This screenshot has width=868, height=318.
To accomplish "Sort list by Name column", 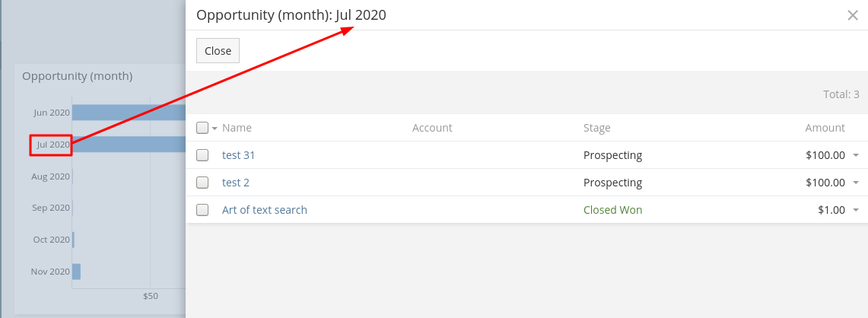I will (237, 128).
